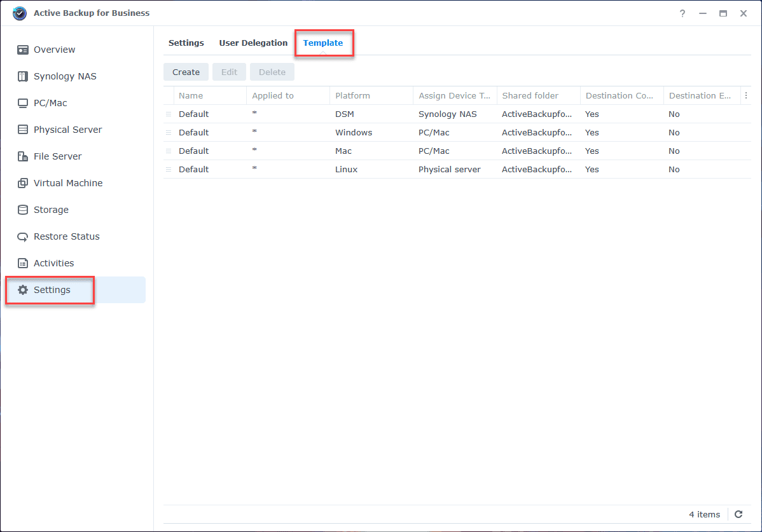Select the DSM platform cell

pos(345,114)
